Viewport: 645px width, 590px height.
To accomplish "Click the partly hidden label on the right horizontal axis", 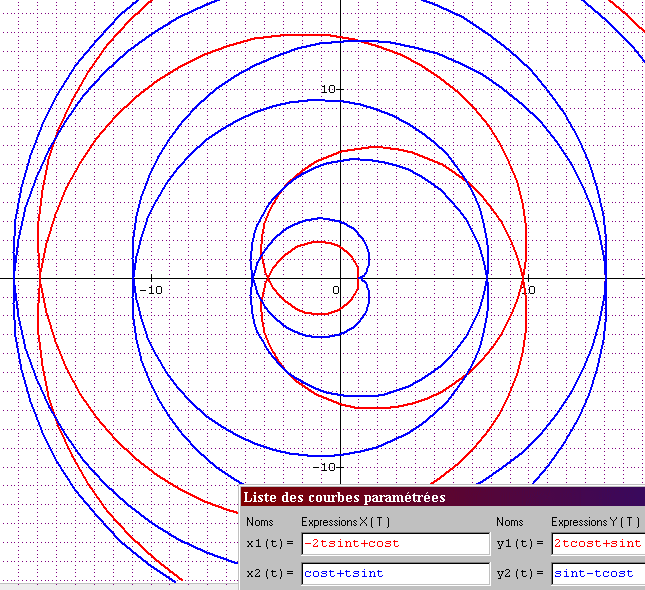I will click(531, 290).
